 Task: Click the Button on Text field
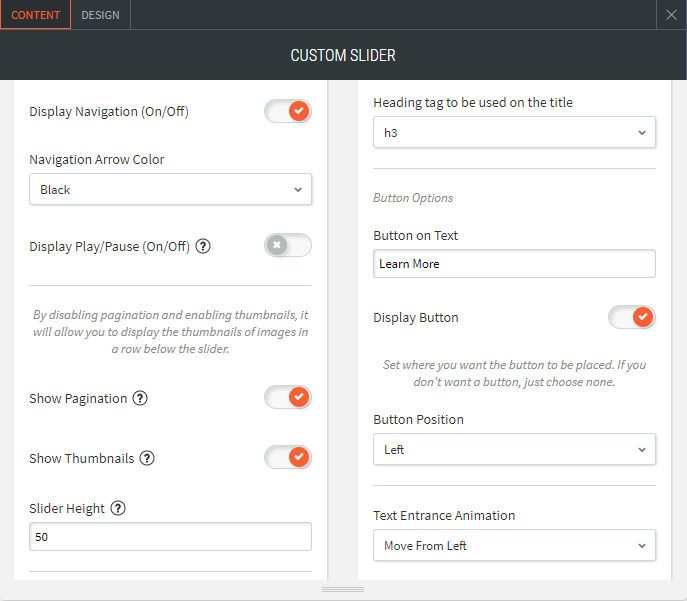(x=514, y=264)
